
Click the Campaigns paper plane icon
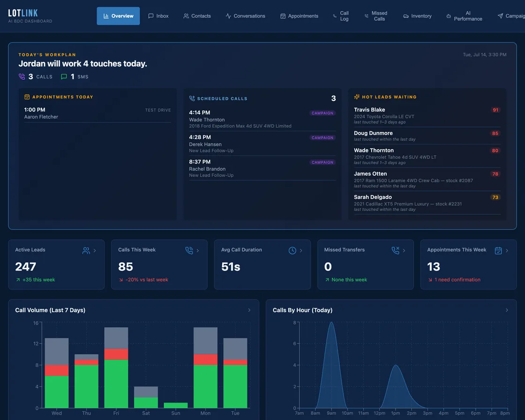click(x=500, y=16)
